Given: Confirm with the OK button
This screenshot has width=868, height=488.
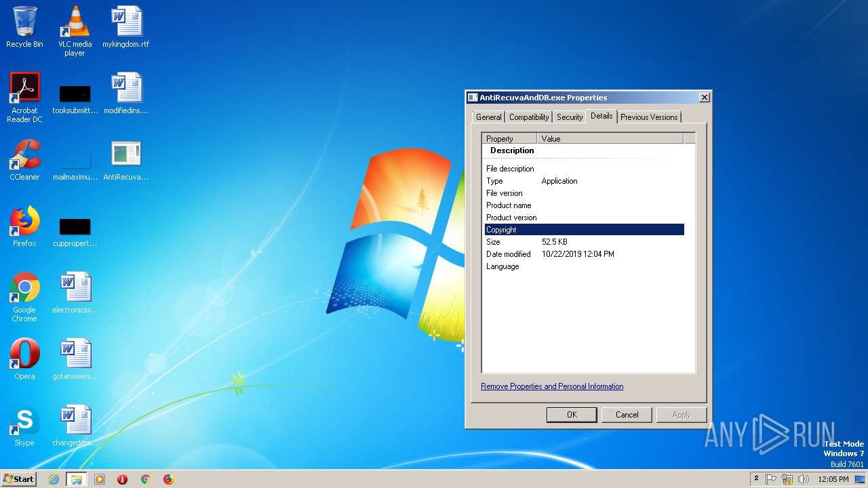Looking at the screenshot, I should (572, 415).
